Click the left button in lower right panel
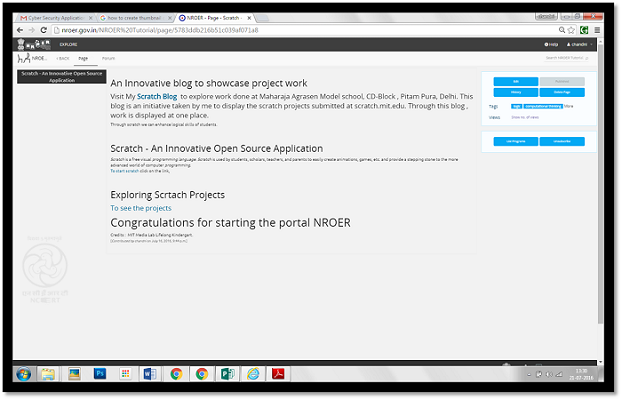The height and width of the screenshot is (400, 622). coord(516,141)
